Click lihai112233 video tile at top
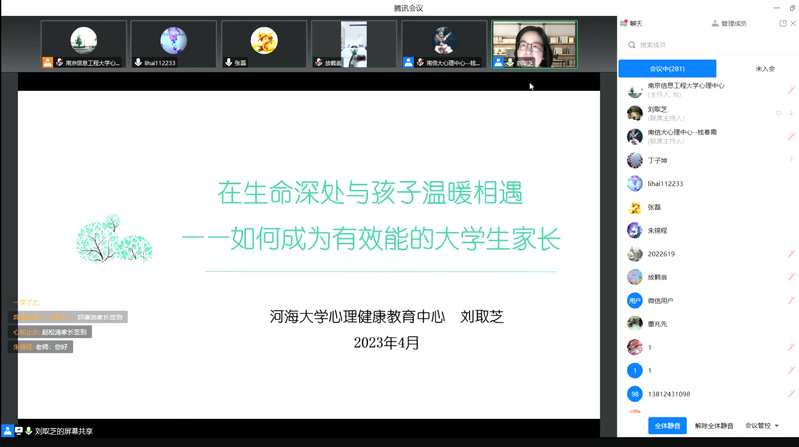Viewport: 799px width, 447px height. pyautogui.click(x=173, y=44)
